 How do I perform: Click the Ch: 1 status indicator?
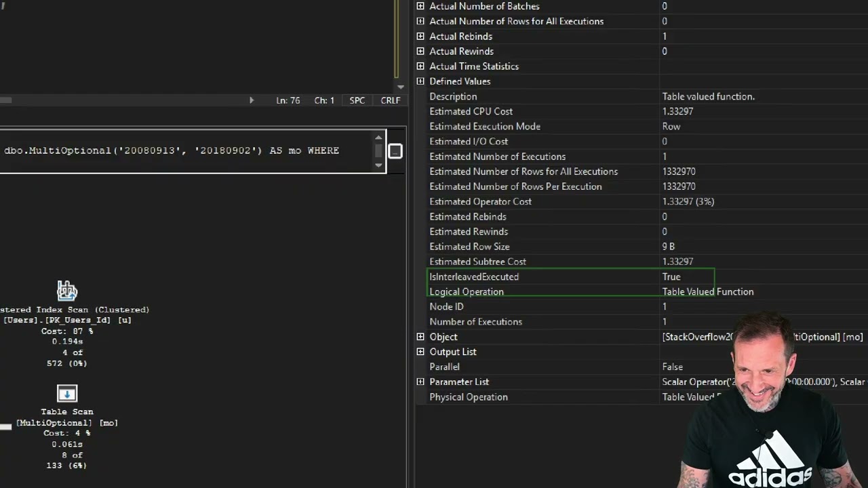pyautogui.click(x=324, y=100)
